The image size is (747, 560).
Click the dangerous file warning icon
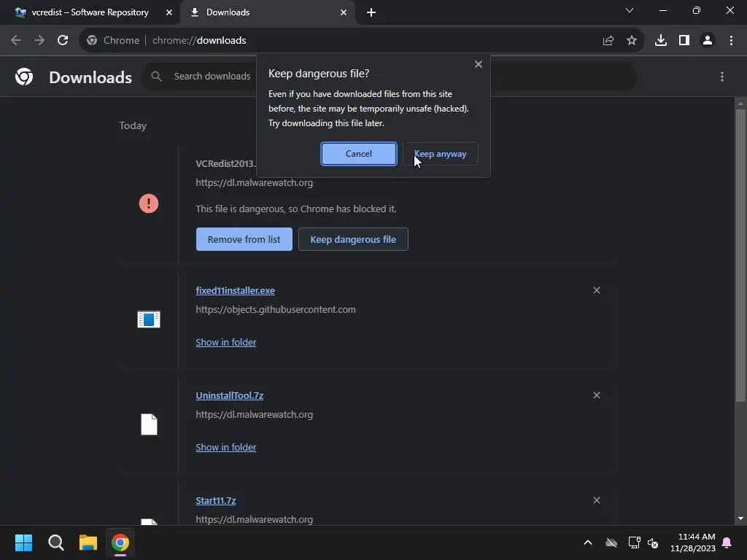click(x=149, y=204)
